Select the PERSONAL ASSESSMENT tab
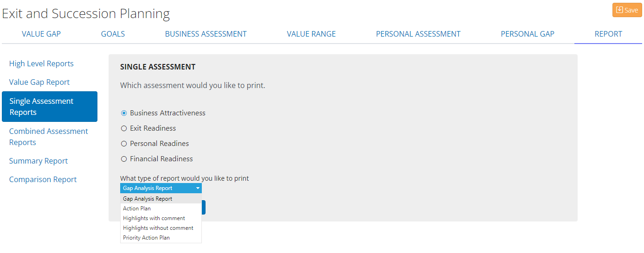Image resolution: width=644 pixels, height=253 pixels. tap(418, 34)
